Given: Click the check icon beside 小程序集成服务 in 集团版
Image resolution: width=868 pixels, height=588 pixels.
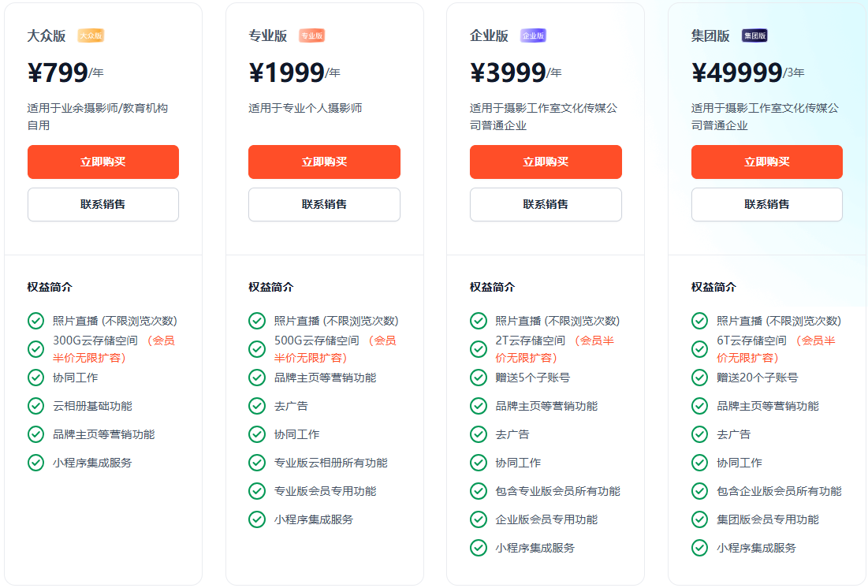Looking at the screenshot, I should pos(699,548).
